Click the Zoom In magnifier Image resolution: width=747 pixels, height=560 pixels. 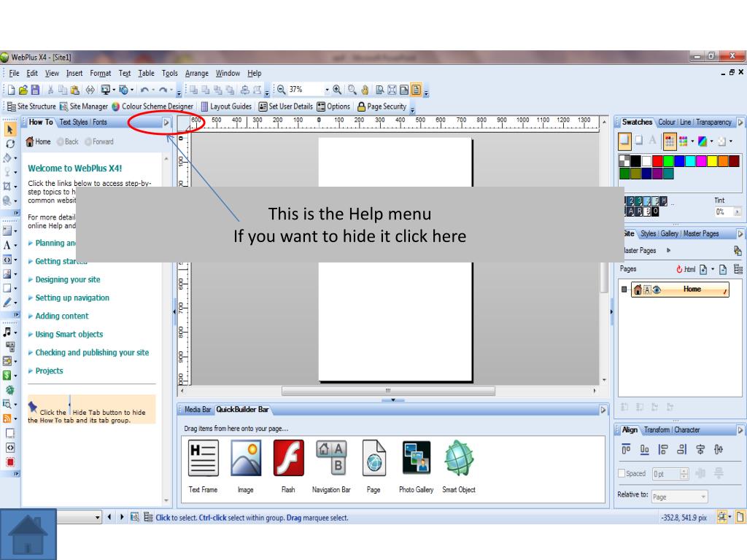(337, 90)
